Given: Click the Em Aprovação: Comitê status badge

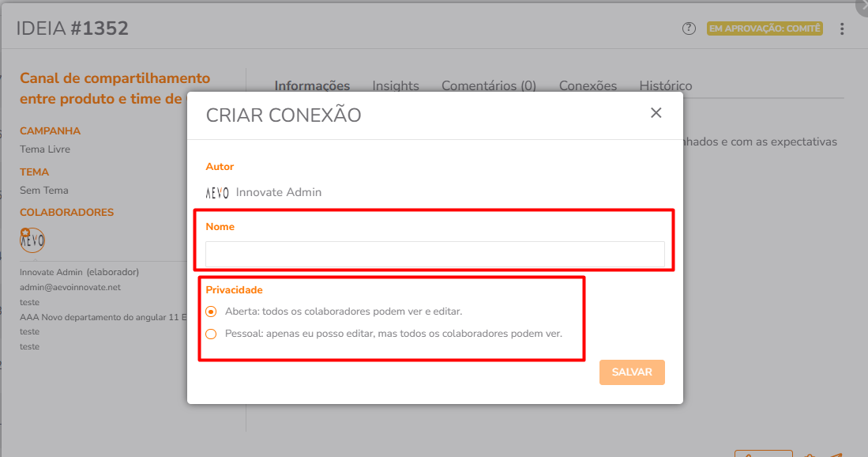Looking at the screenshot, I should tap(765, 28).
